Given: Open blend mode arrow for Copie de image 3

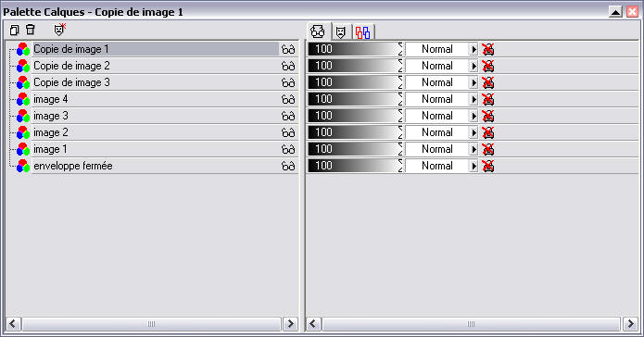Looking at the screenshot, I should coord(474,82).
